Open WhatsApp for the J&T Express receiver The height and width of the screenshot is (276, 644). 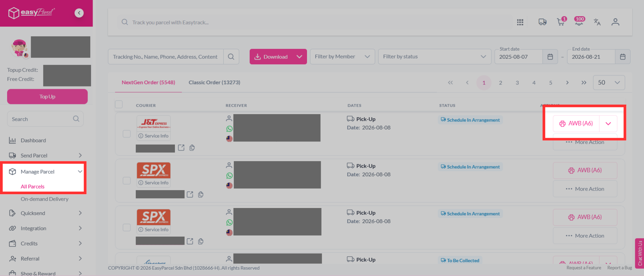click(x=229, y=129)
